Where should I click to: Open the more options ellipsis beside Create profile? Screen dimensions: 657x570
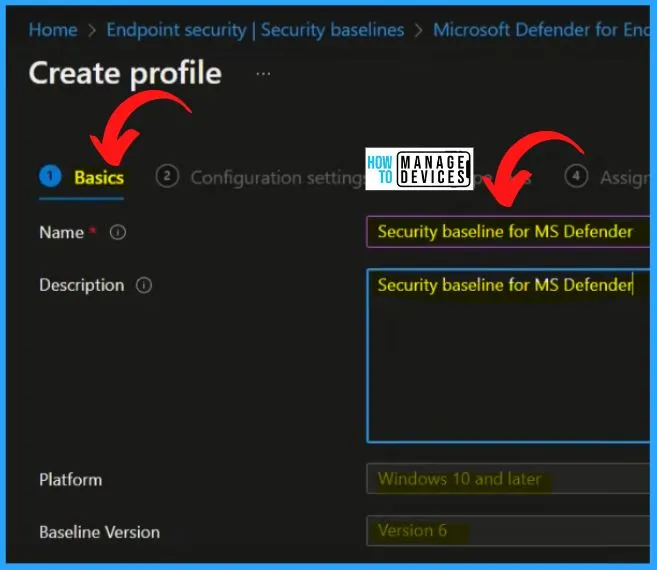coord(263,74)
